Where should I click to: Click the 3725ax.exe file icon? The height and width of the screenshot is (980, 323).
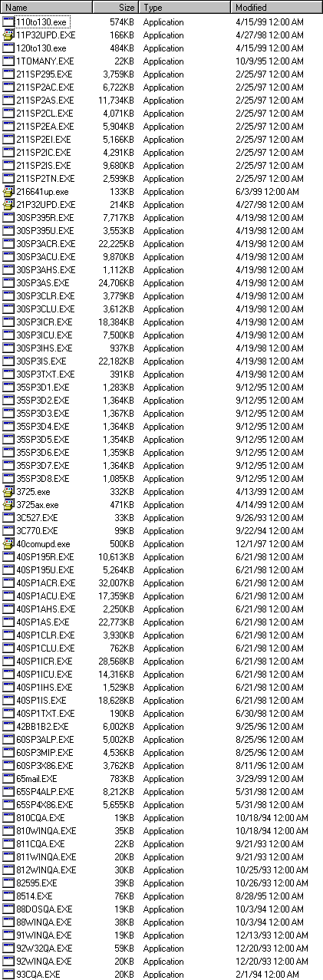coord(8,504)
